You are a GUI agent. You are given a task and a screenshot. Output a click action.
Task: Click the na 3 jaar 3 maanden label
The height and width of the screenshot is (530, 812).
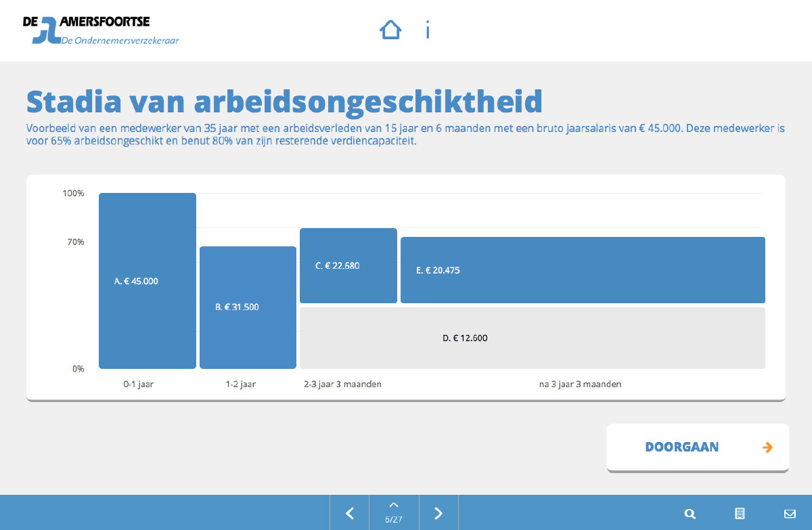[580, 384]
